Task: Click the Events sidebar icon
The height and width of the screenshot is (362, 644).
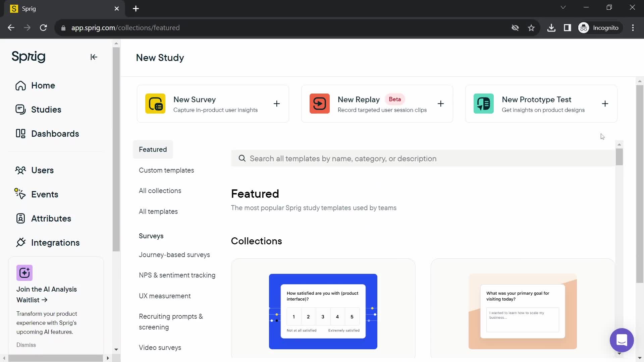Action: pyautogui.click(x=20, y=194)
